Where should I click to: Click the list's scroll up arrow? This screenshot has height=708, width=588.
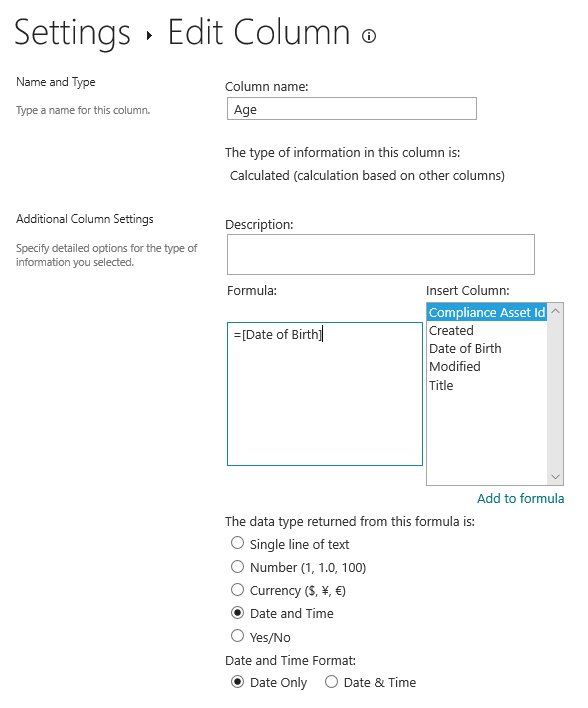click(x=555, y=311)
